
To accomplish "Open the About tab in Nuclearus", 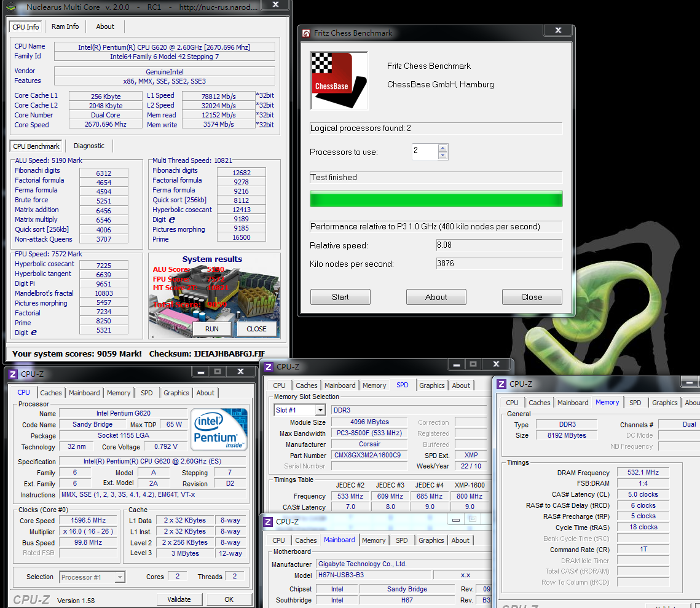I will click(105, 26).
